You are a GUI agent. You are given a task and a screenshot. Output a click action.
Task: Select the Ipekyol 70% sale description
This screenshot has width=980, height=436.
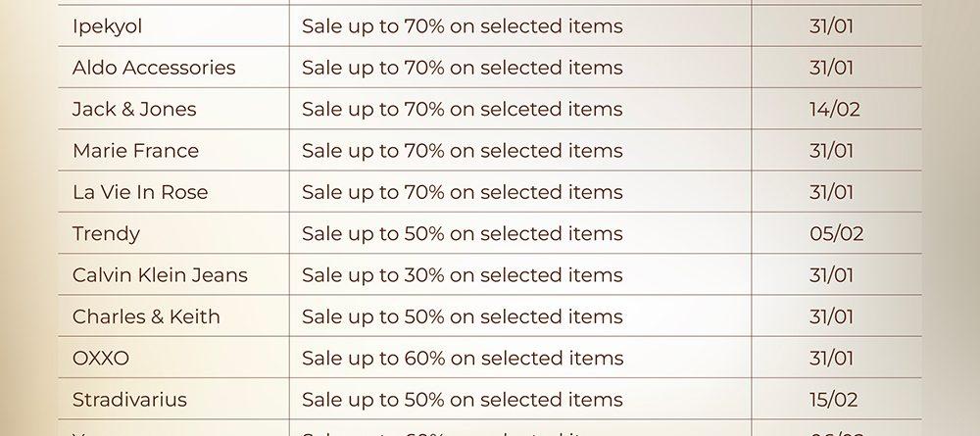(x=462, y=26)
